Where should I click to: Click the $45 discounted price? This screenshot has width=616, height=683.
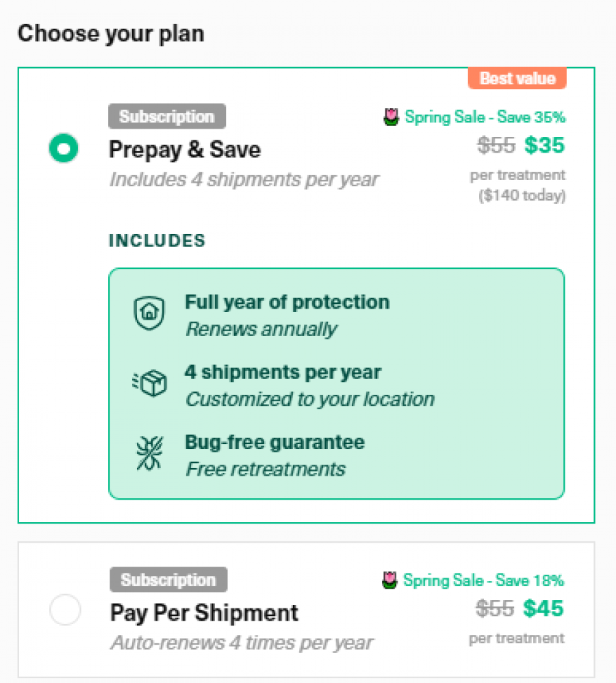(x=543, y=608)
